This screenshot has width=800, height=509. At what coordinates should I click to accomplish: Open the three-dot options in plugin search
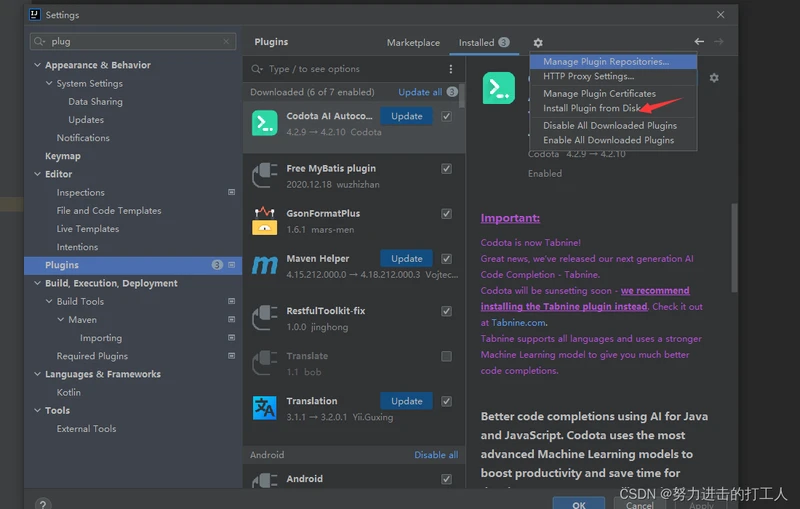click(x=451, y=69)
